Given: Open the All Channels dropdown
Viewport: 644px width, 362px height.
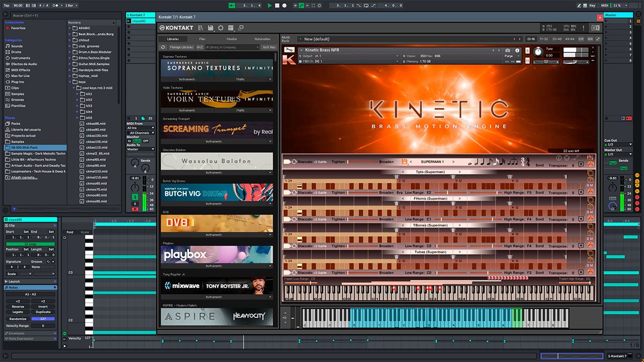Looking at the screenshot, I should coord(140,132).
